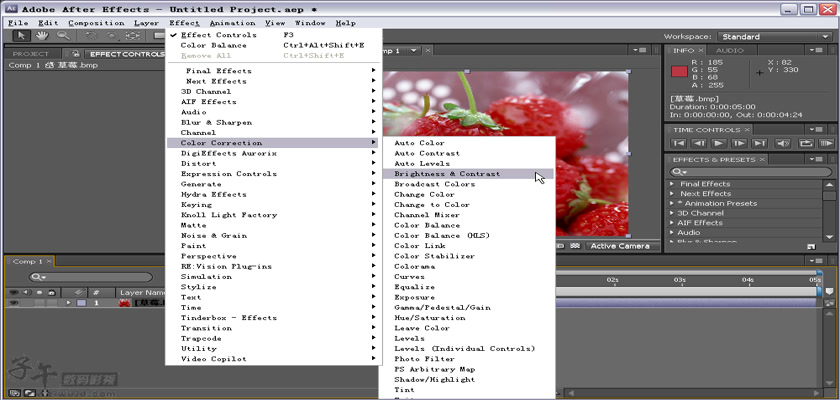Switch to the Audio tab
The height and width of the screenshot is (400, 840).
click(x=730, y=50)
